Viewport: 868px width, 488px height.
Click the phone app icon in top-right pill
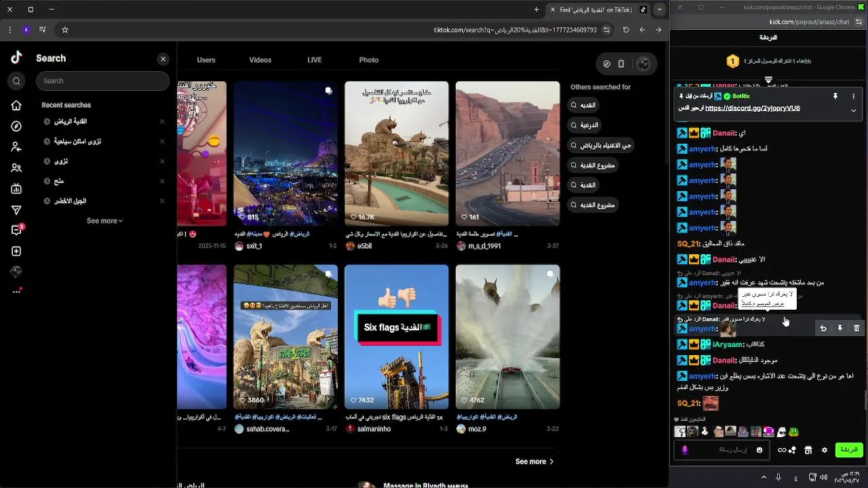pyautogui.click(x=621, y=64)
